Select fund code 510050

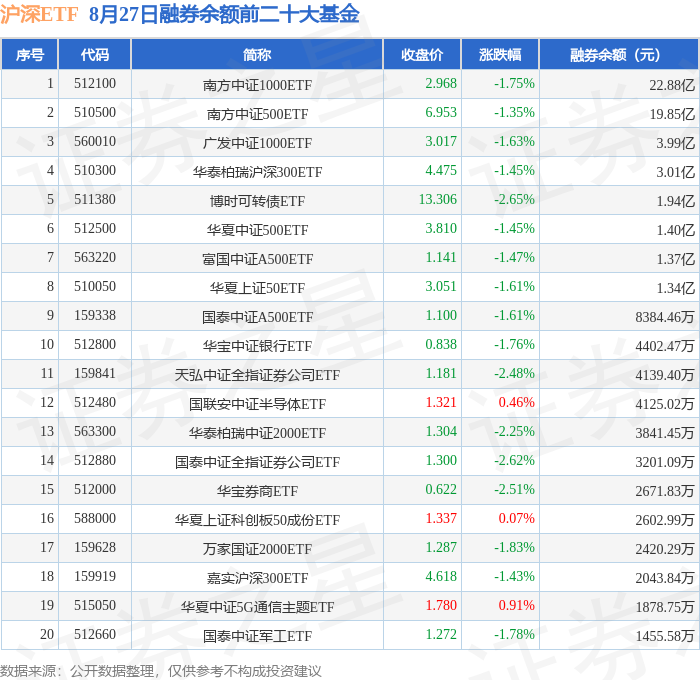95,287
